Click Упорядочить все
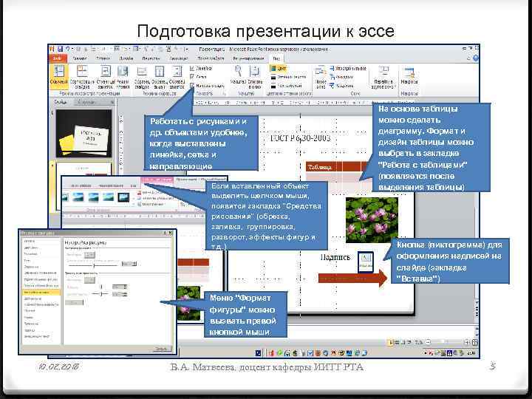The width and height of the screenshot is (532, 399). click(348, 68)
